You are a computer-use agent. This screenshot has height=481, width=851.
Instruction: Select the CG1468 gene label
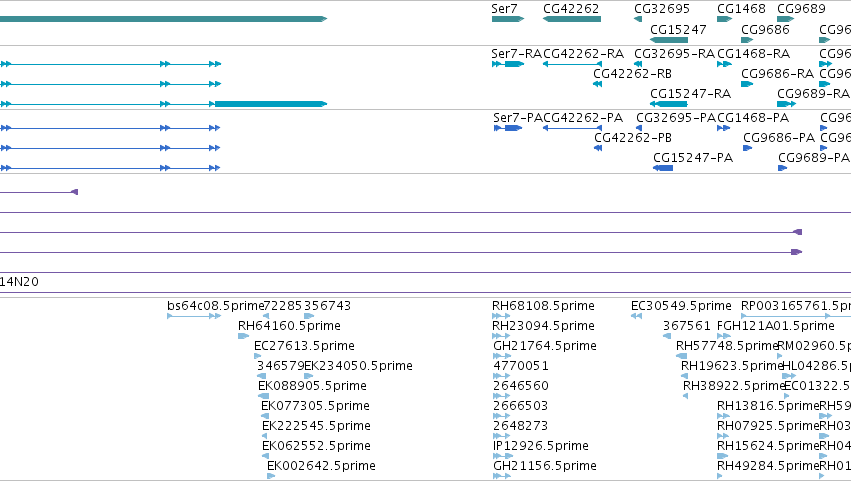click(741, 9)
